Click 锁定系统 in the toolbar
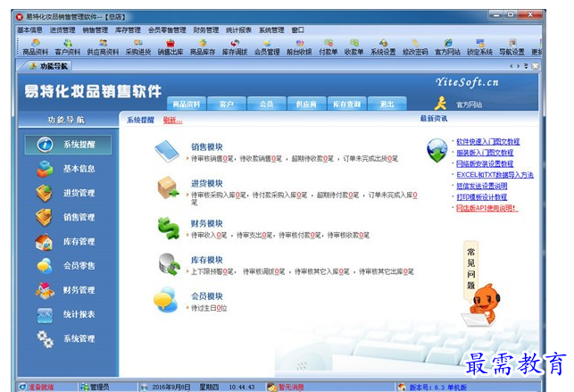The width and height of the screenshot is (574, 392). coord(480,47)
